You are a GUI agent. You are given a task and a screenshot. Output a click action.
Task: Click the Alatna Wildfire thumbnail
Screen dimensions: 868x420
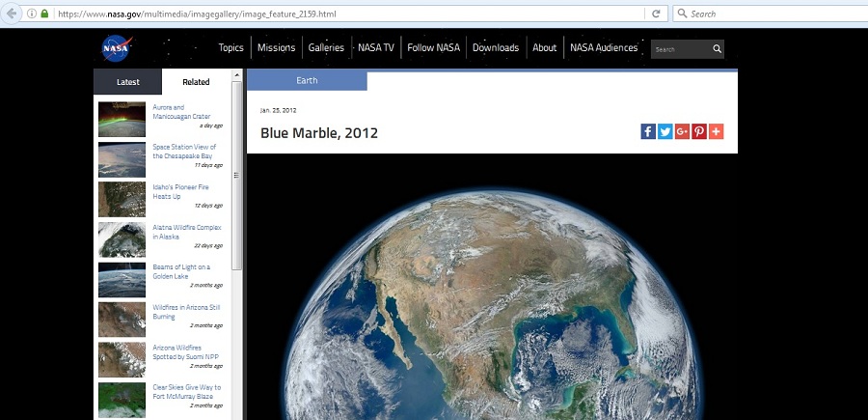coord(122,239)
